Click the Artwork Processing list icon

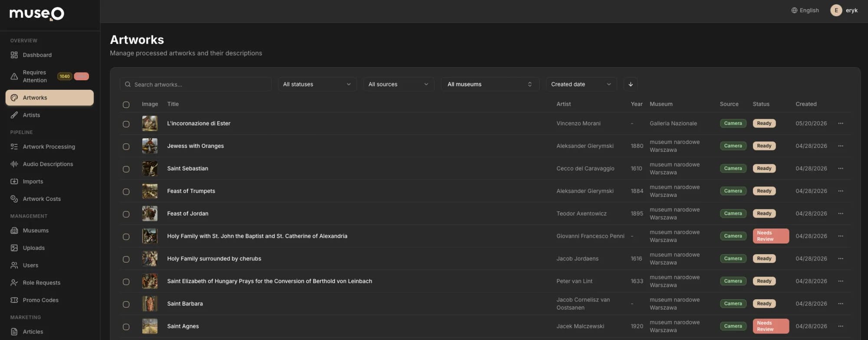[14, 147]
